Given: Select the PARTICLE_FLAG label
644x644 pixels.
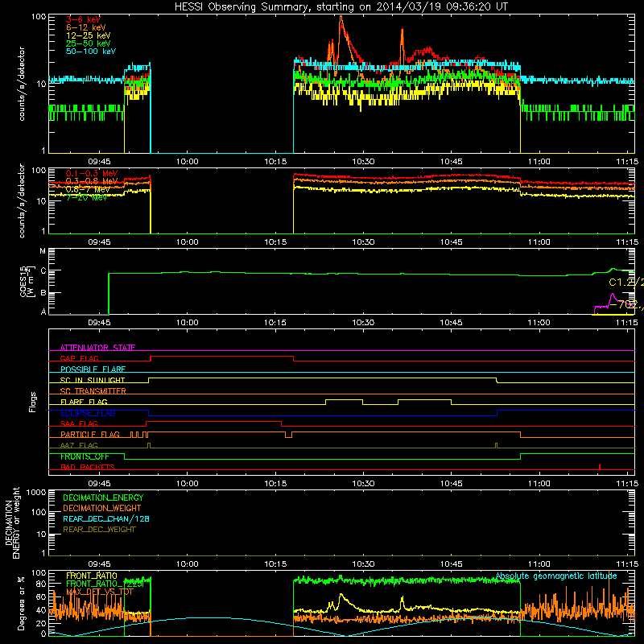Looking at the screenshot, I should 90,435.
